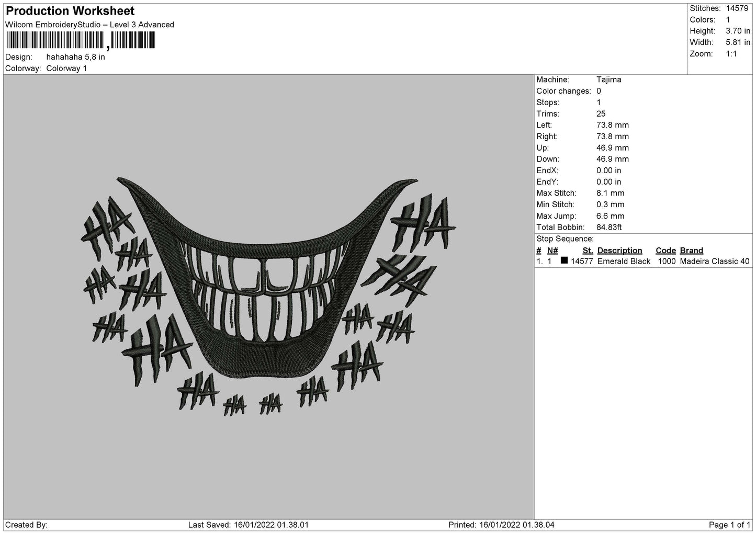Screen dimensions: 756x534
Task: Click thread code 1000
Action: (667, 262)
